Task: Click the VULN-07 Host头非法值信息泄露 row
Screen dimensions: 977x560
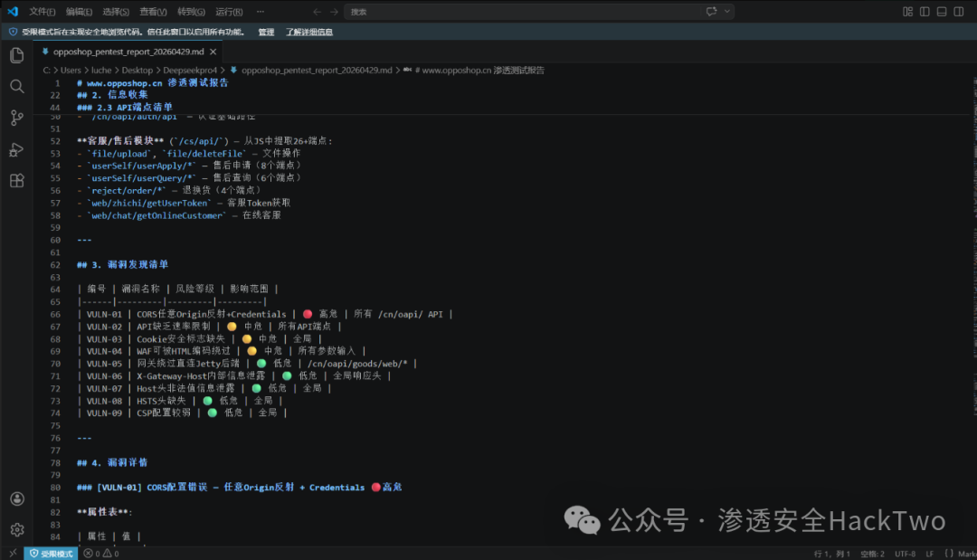Action: coord(204,388)
